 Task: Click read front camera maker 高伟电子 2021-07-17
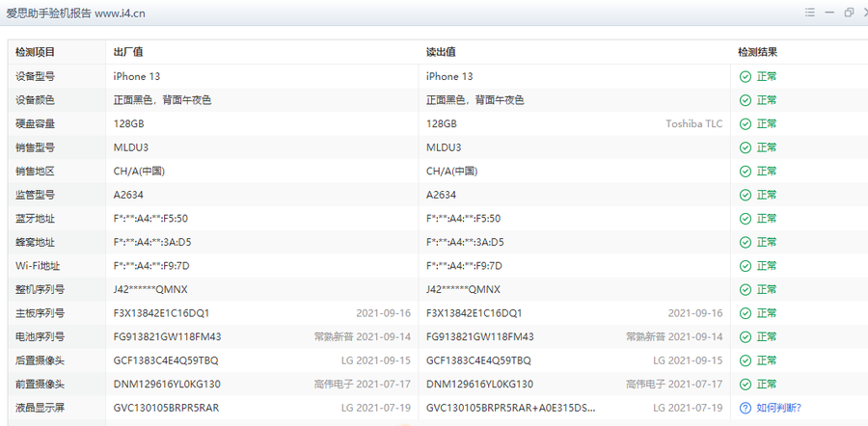click(675, 384)
